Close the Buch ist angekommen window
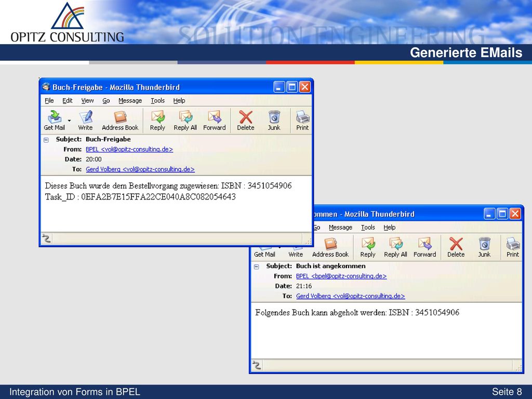Viewport: 532px width, 399px height. 515,214
